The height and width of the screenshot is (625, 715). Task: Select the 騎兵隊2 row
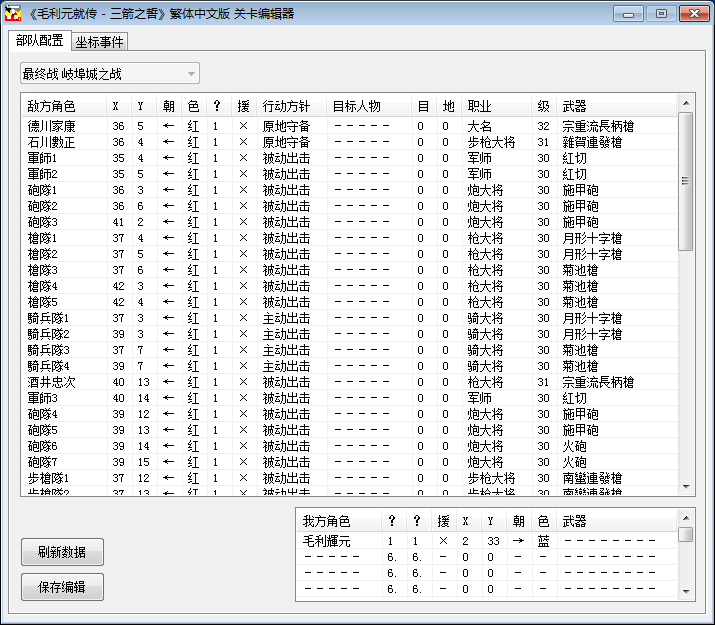[349, 334]
